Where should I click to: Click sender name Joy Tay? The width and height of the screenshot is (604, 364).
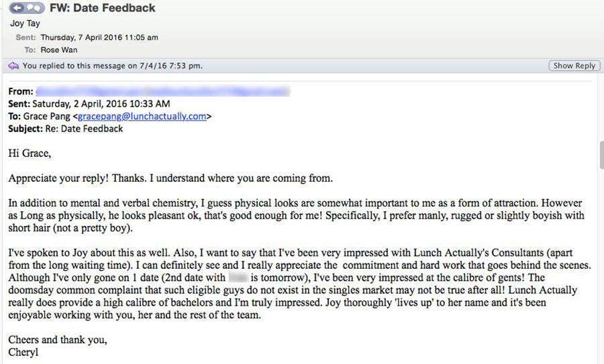(26, 23)
